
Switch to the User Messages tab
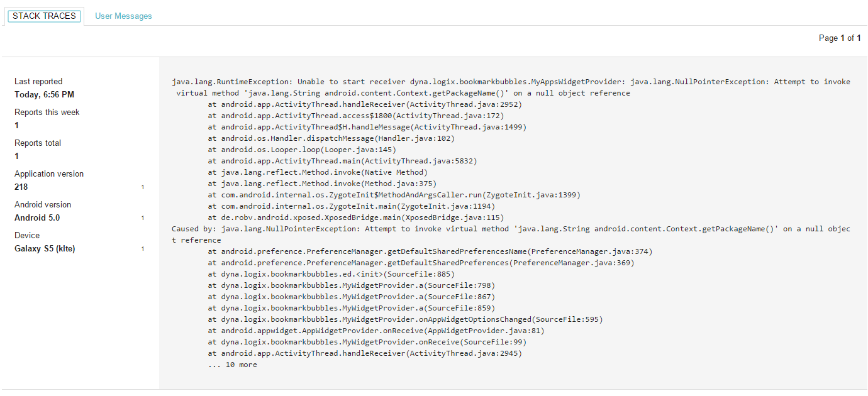pos(123,16)
